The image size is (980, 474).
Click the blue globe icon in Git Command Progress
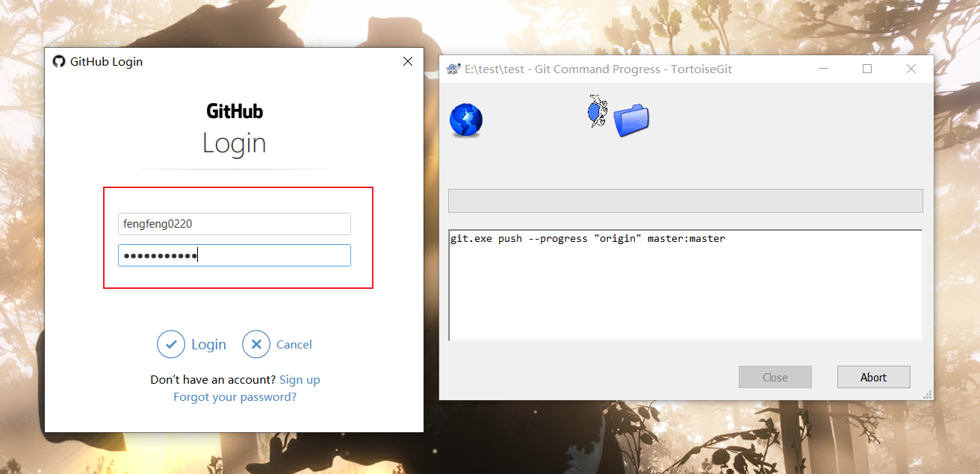pyautogui.click(x=466, y=120)
